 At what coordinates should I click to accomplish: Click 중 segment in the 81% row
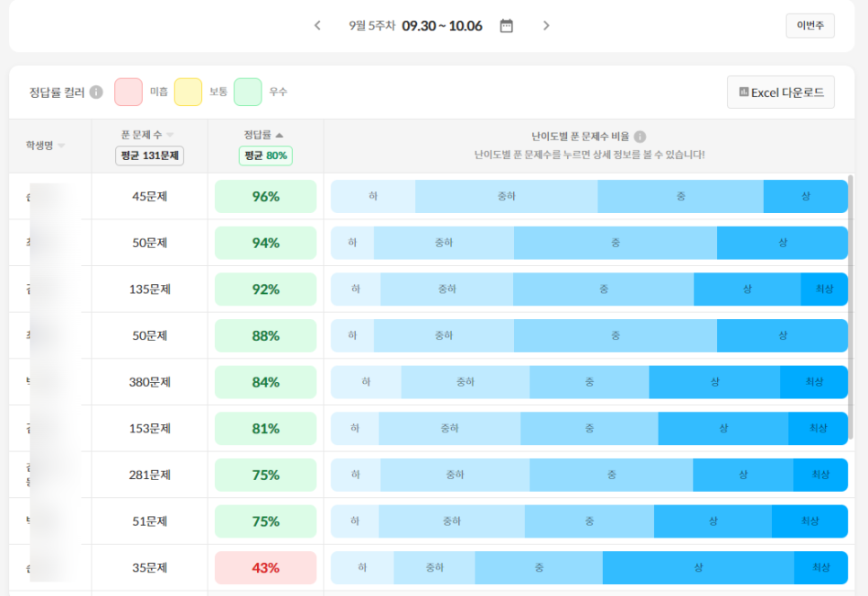pyautogui.click(x=589, y=428)
